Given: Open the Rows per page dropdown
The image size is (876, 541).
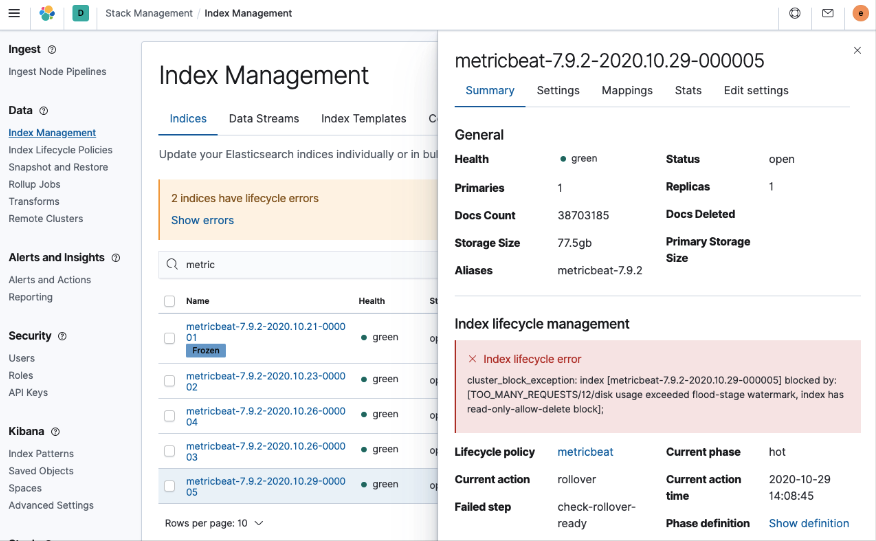Looking at the screenshot, I should click(x=214, y=523).
